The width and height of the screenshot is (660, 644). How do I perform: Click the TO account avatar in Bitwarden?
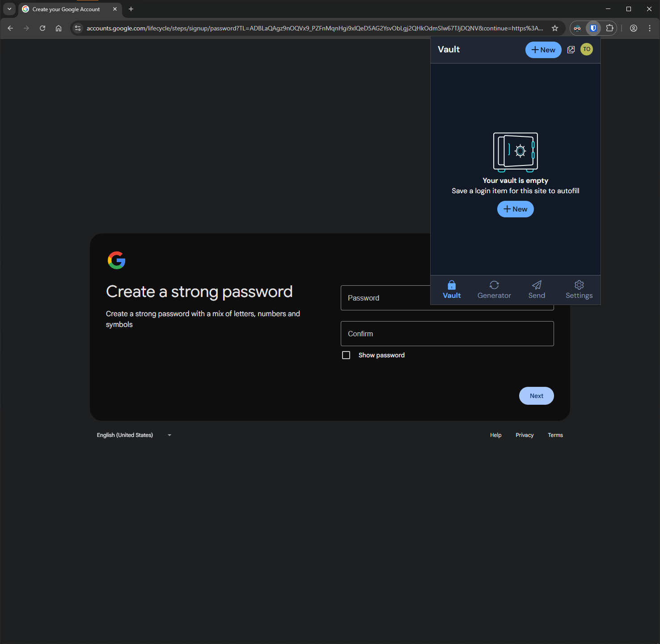click(x=586, y=49)
